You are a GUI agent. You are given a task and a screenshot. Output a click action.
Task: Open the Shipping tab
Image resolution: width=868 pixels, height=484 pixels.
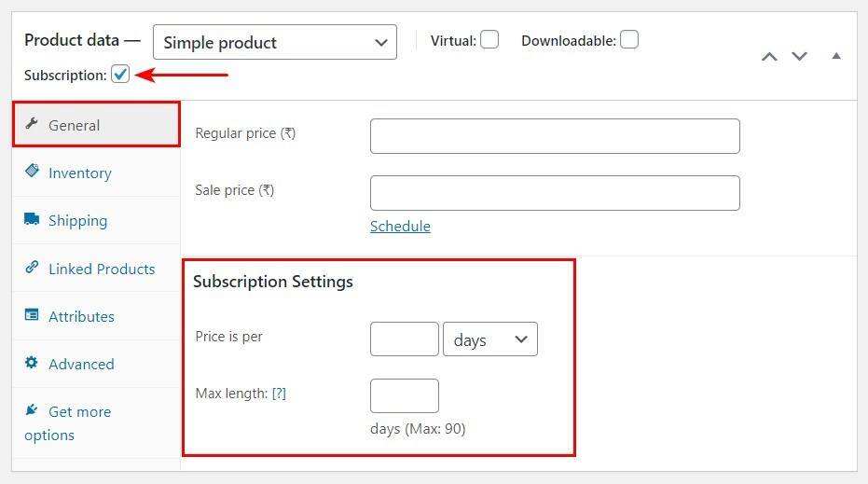77,221
